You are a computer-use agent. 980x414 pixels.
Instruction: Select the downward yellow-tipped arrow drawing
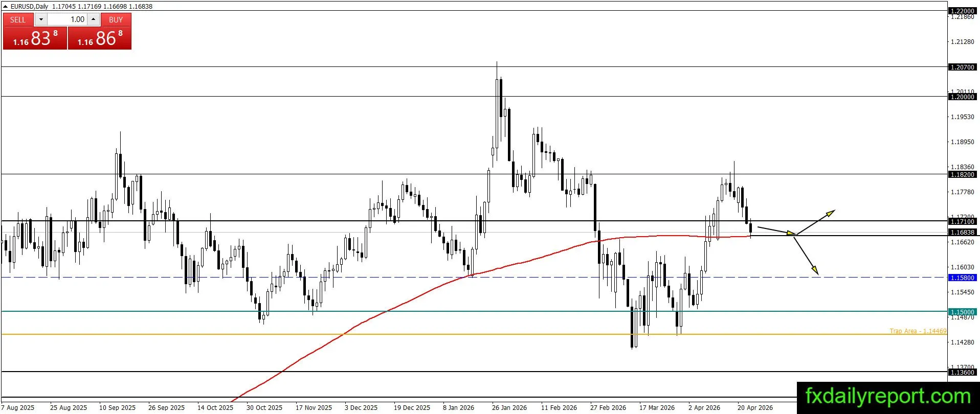click(x=806, y=254)
